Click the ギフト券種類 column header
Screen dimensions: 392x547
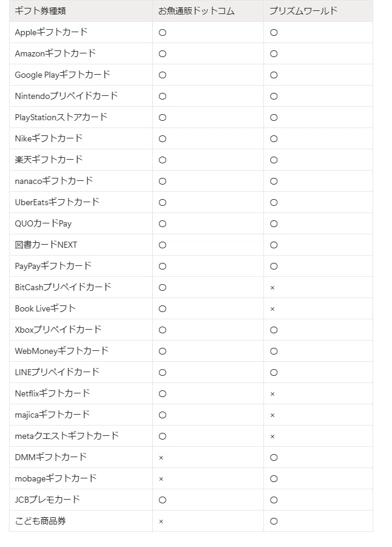41,11
